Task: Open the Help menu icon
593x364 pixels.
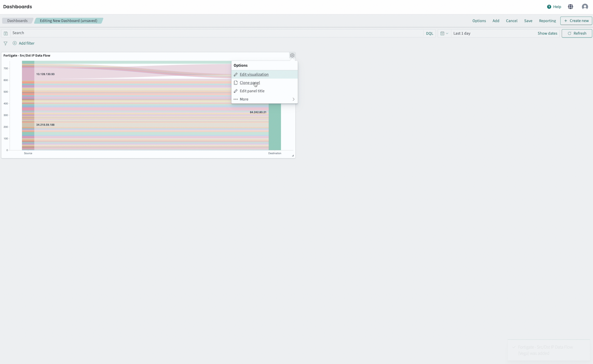Action: (x=549, y=7)
